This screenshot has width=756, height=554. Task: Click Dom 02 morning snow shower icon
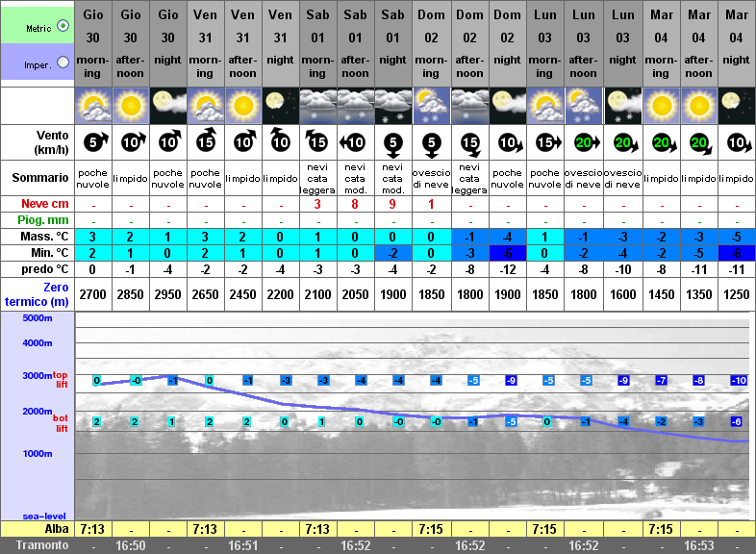(432, 106)
